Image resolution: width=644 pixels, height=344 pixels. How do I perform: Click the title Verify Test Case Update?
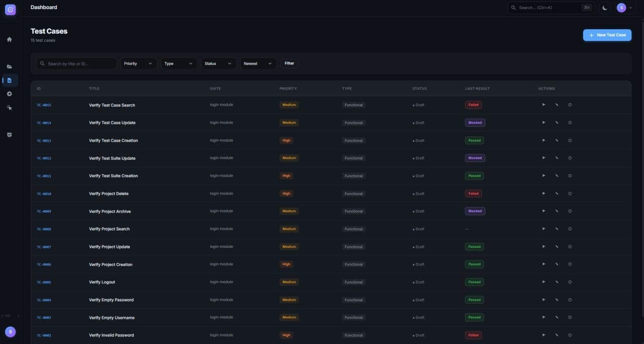pos(112,123)
